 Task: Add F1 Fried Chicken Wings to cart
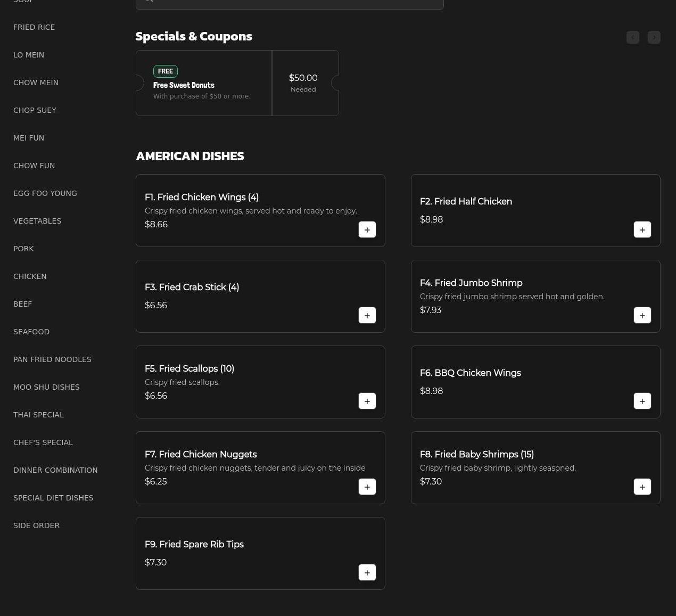pyautogui.click(x=367, y=229)
